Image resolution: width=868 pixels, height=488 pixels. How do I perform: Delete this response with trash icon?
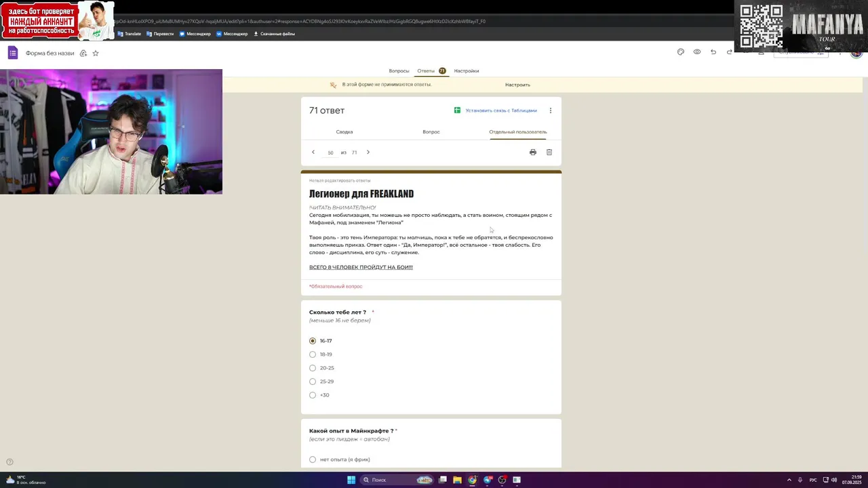(549, 152)
